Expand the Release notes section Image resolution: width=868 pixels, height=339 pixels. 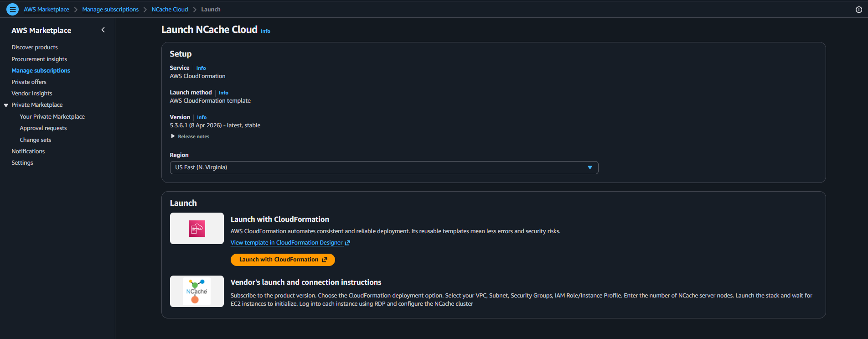(190, 136)
